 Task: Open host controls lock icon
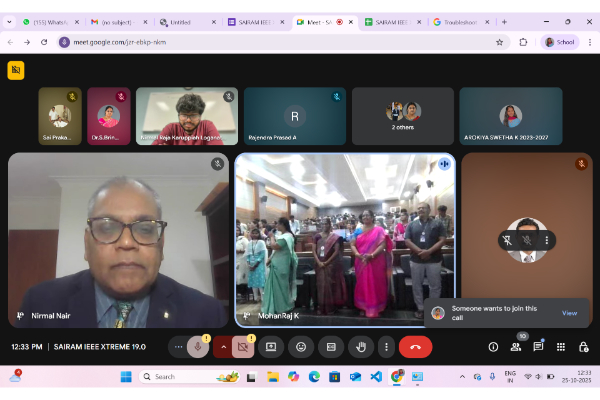583,347
